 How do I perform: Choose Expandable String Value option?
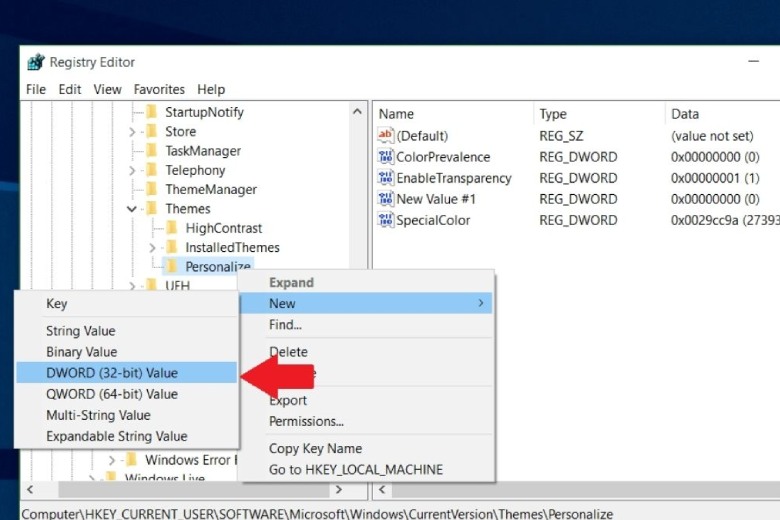point(126,436)
